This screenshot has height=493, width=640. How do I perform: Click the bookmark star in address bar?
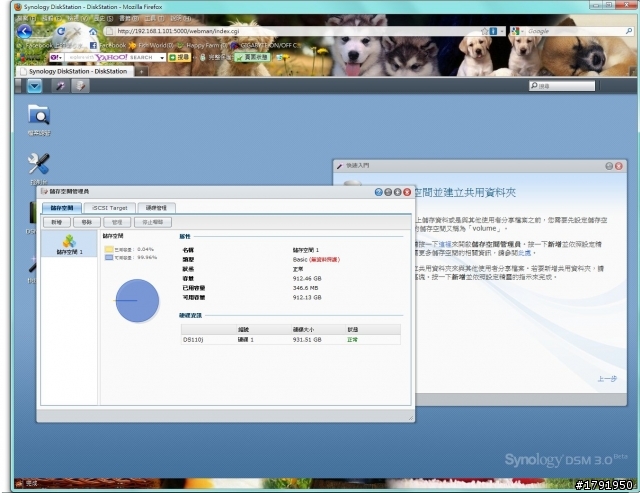point(485,31)
